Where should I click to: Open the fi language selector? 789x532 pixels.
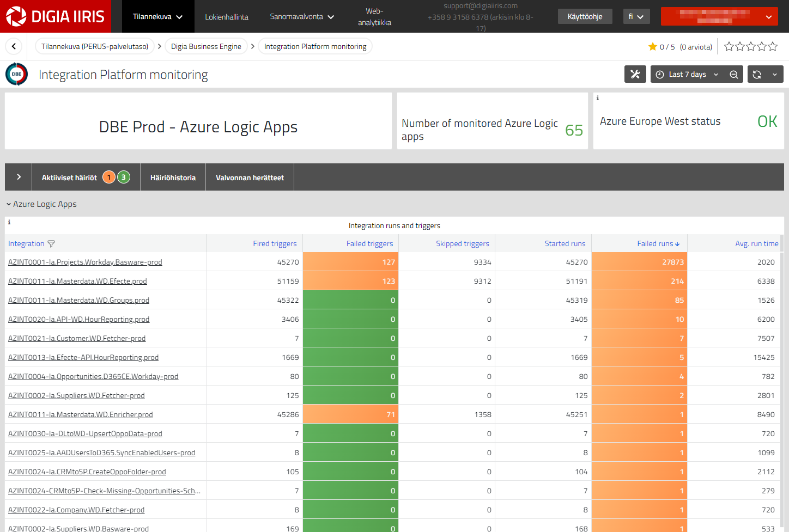(x=636, y=16)
